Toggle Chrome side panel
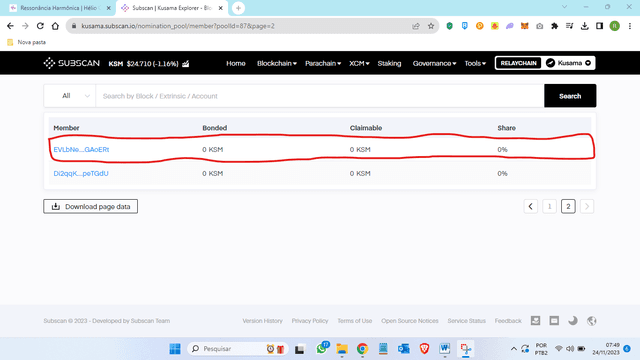 [x=599, y=26]
